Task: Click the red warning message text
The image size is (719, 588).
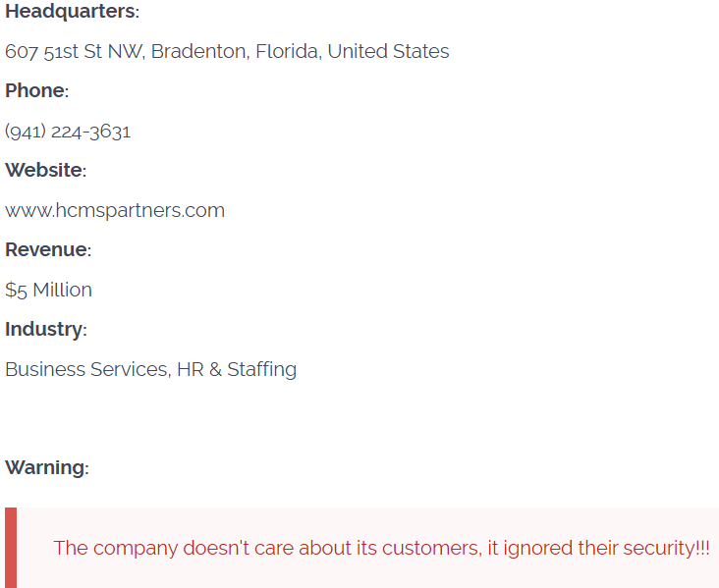Action: 381,548
